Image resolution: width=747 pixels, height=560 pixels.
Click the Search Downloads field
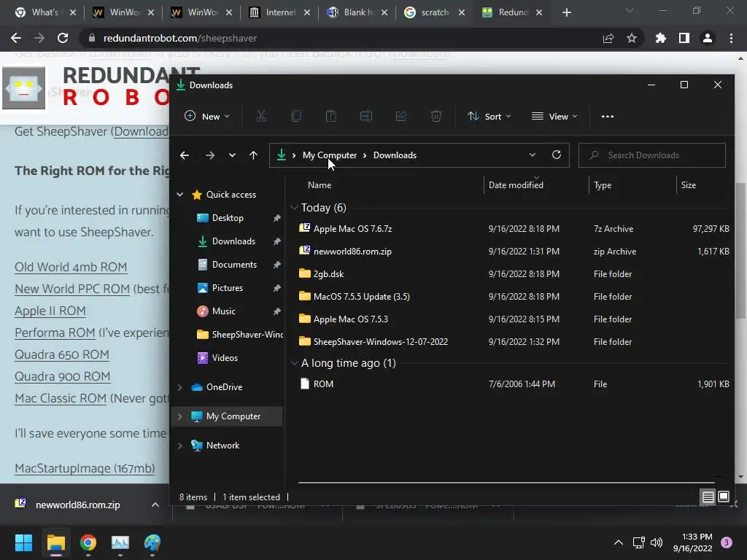651,155
